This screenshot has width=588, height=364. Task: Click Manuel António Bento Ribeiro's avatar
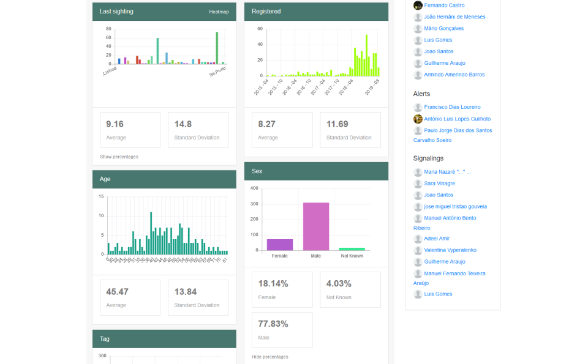click(x=418, y=218)
